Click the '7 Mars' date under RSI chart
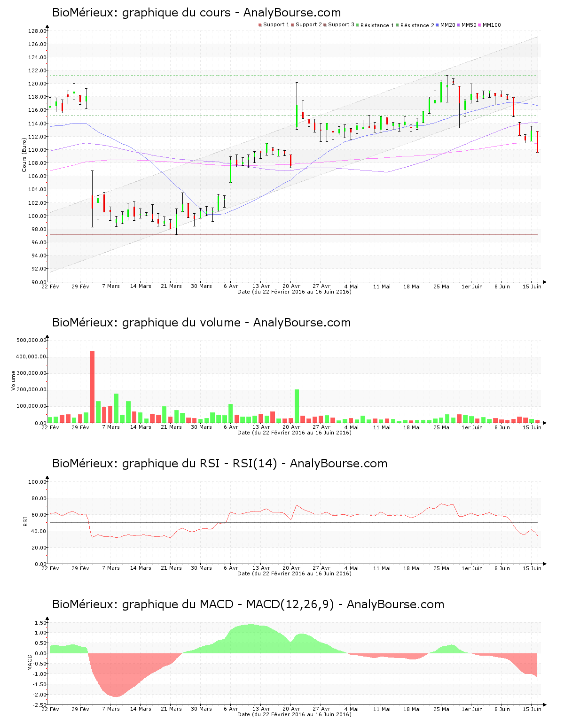The height and width of the screenshot is (728, 564). 111,568
